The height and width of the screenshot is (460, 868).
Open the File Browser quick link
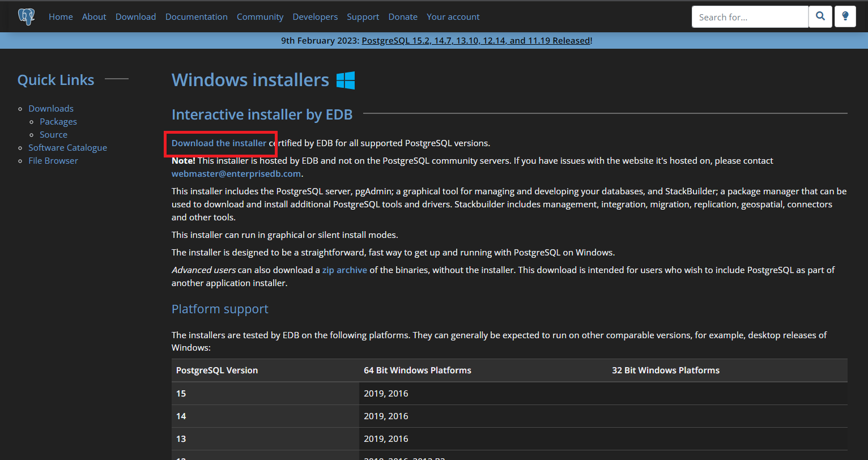coord(53,160)
